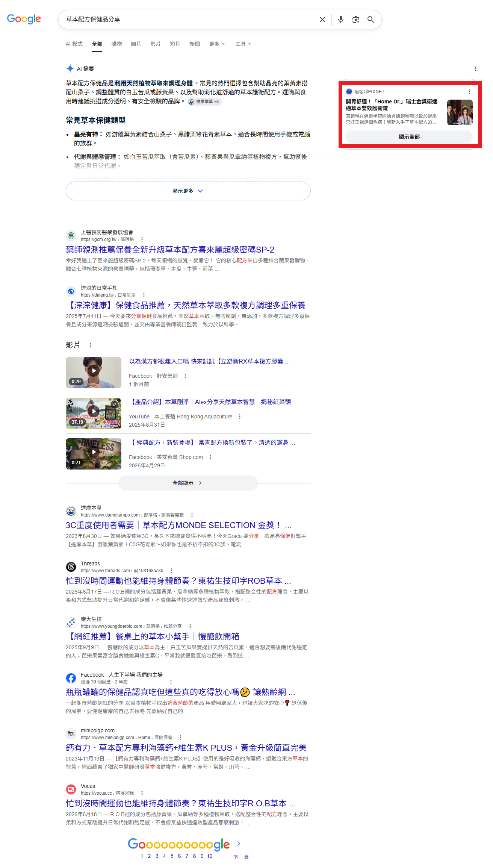The height and width of the screenshot is (868, 493).
Task: Open options for Facebook 人生下半場 result
Action: click(171, 682)
